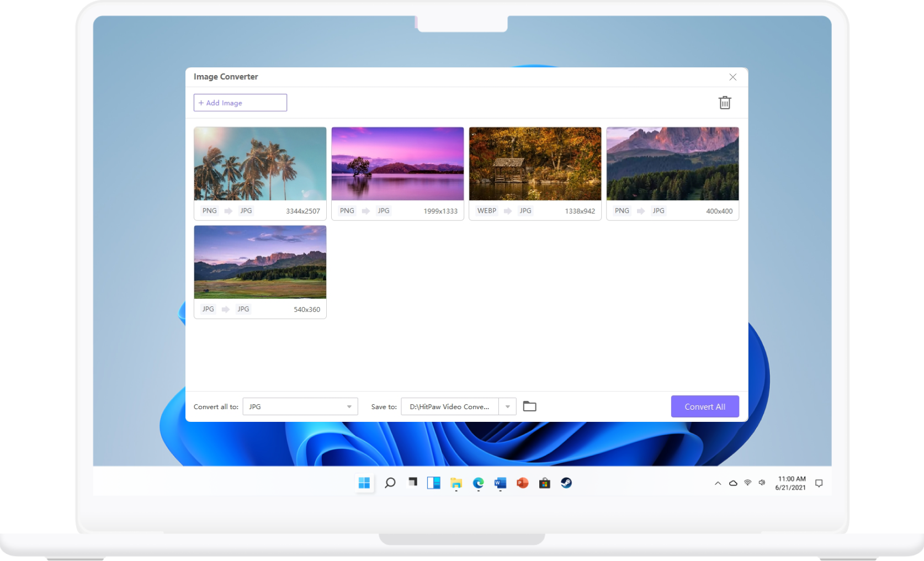Click the OneDrive cloud tray icon

coord(733,483)
